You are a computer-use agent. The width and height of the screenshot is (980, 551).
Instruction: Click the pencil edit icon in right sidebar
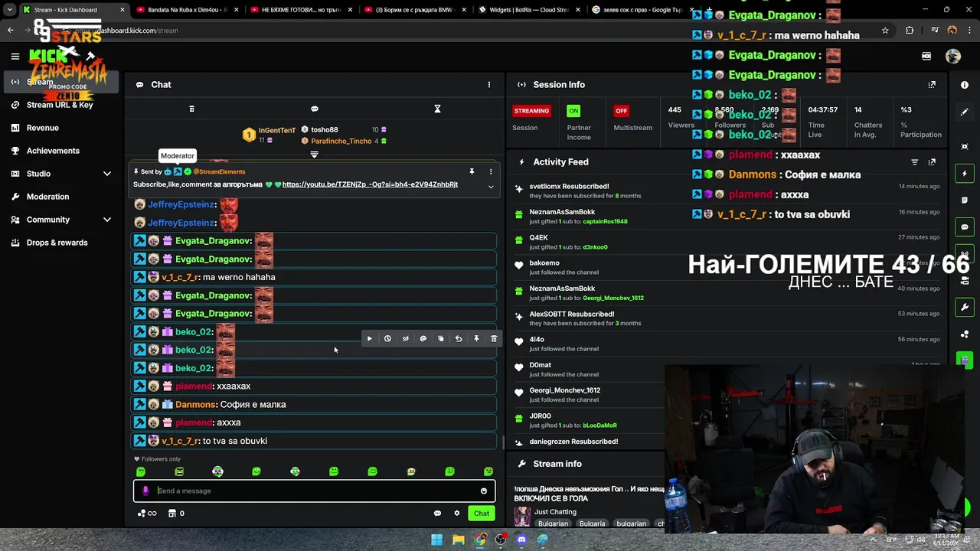click(x=965, y=112)
